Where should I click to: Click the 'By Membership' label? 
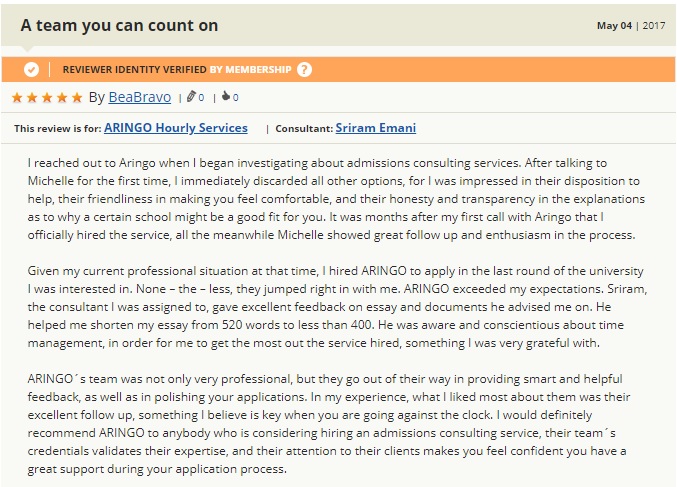pos(250,70)
